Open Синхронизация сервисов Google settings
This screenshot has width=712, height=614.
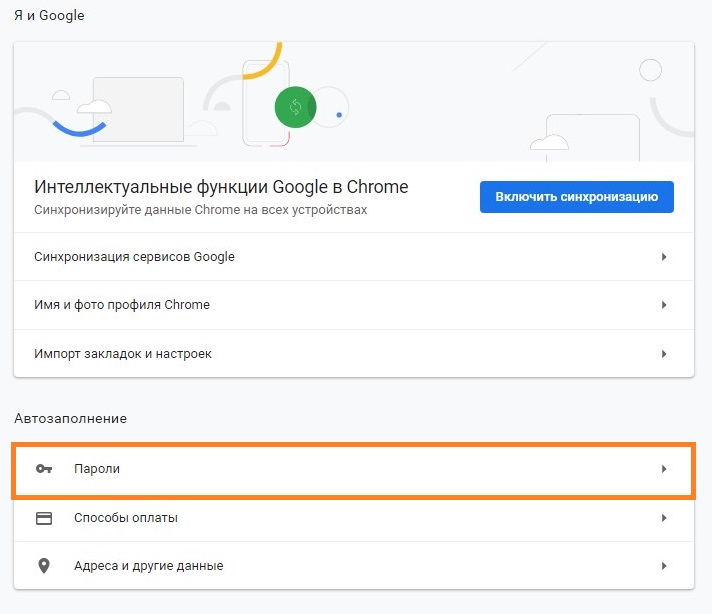(134, 257)
